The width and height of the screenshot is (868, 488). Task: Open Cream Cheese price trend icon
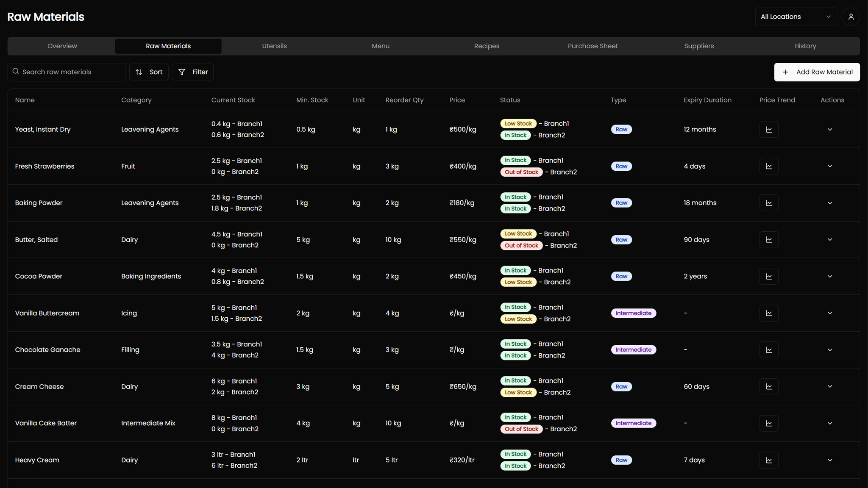pyautogui.click(x=769, y=386)
